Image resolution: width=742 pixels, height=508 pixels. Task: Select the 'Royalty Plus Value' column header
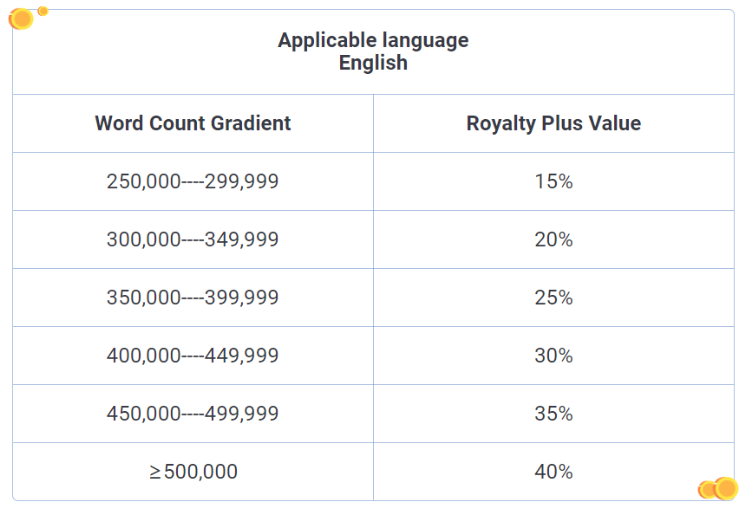point(553,124)
